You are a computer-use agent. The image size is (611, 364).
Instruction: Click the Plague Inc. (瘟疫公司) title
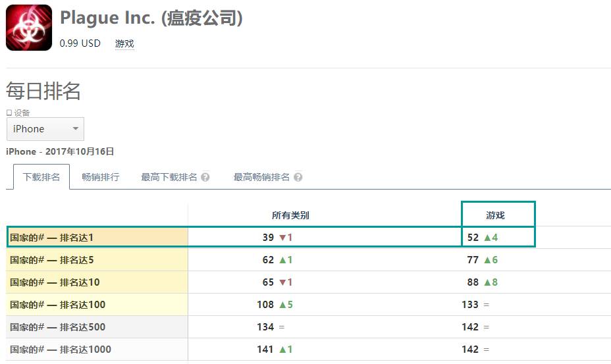click(x=151, y=18)
